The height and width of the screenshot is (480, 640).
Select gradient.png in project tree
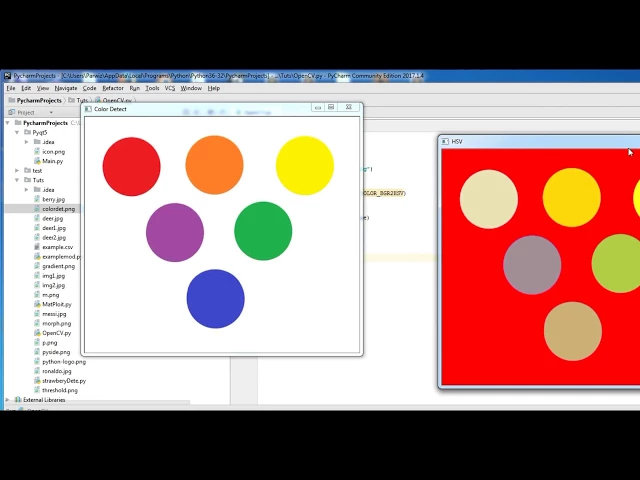point(58,266)
